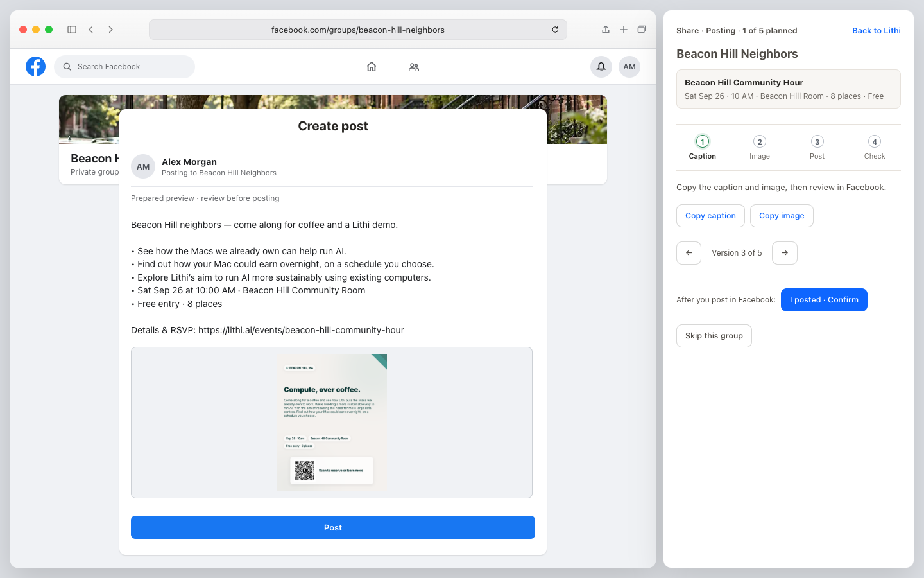
Task: Select the Image step
Action: 760,148
